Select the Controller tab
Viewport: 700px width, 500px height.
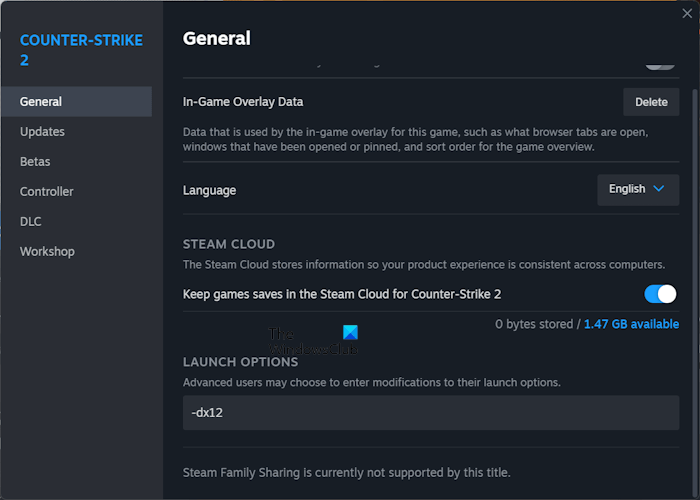click(47, 191)
